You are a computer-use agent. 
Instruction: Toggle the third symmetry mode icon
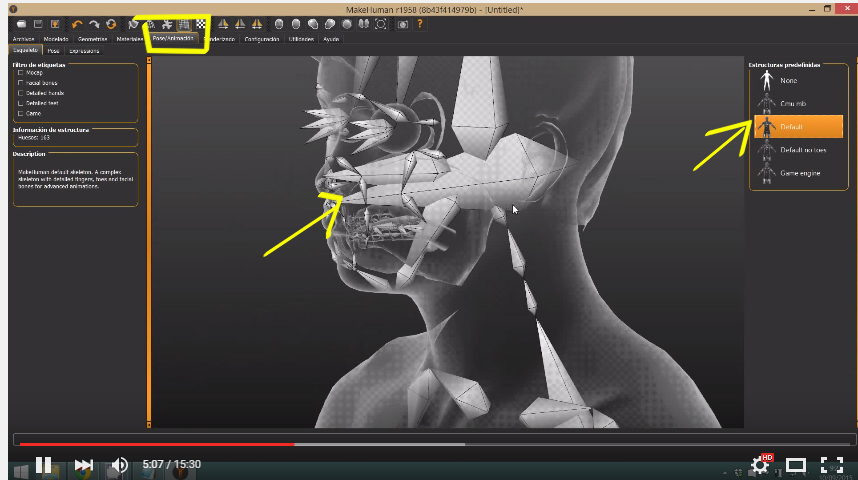(257, 24)
